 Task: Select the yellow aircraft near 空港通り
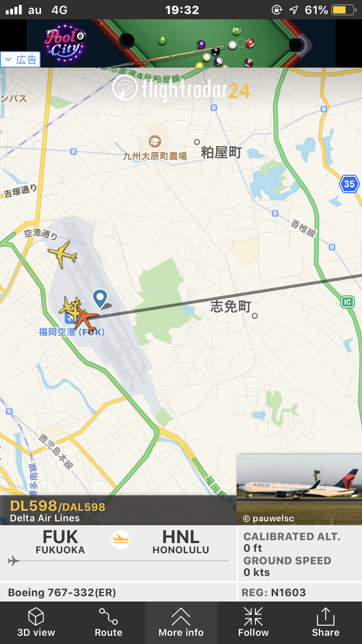pyautogui.click(x=62, y=254)
